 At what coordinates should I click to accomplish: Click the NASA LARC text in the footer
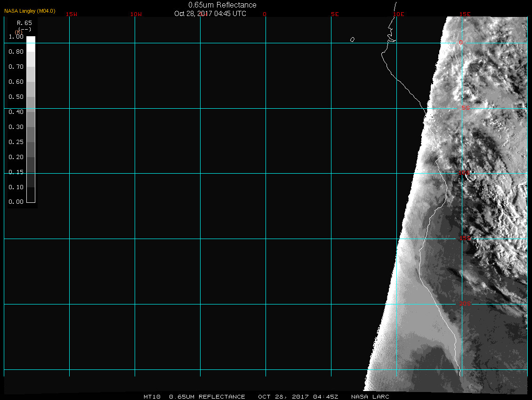click(370, 397)
